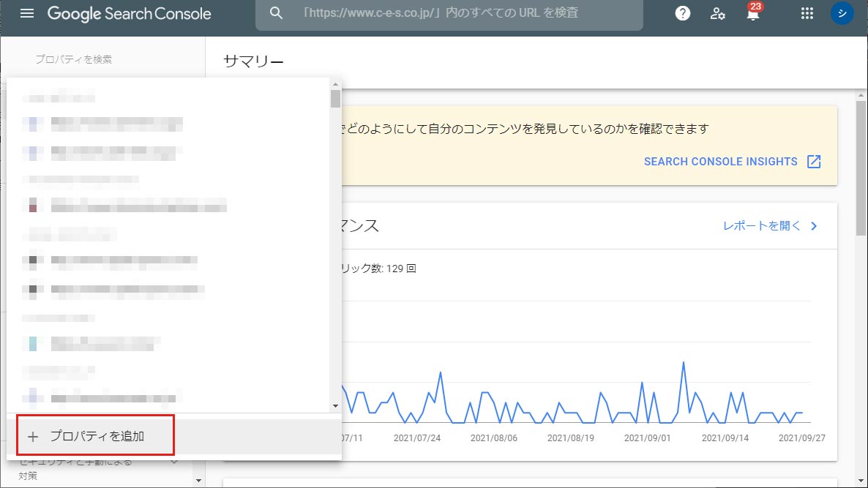Click the Google Search Console logo
The image size is (868, 488).
point(129,14)
